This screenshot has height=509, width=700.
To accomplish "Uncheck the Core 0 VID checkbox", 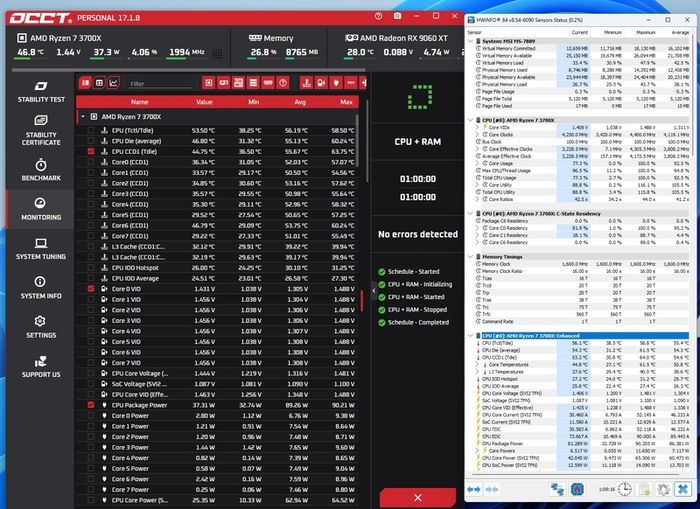I will pyautogui.click(x=91, y=289).
